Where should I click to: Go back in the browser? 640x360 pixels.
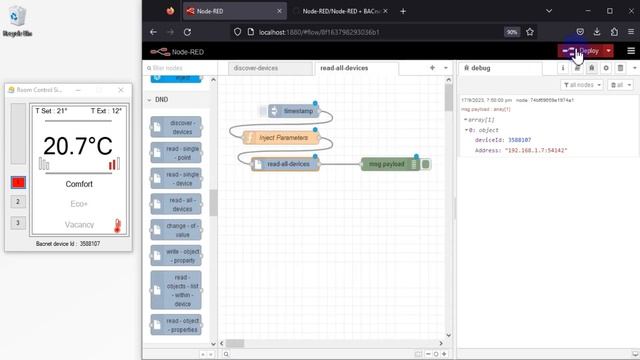(153, 32)
